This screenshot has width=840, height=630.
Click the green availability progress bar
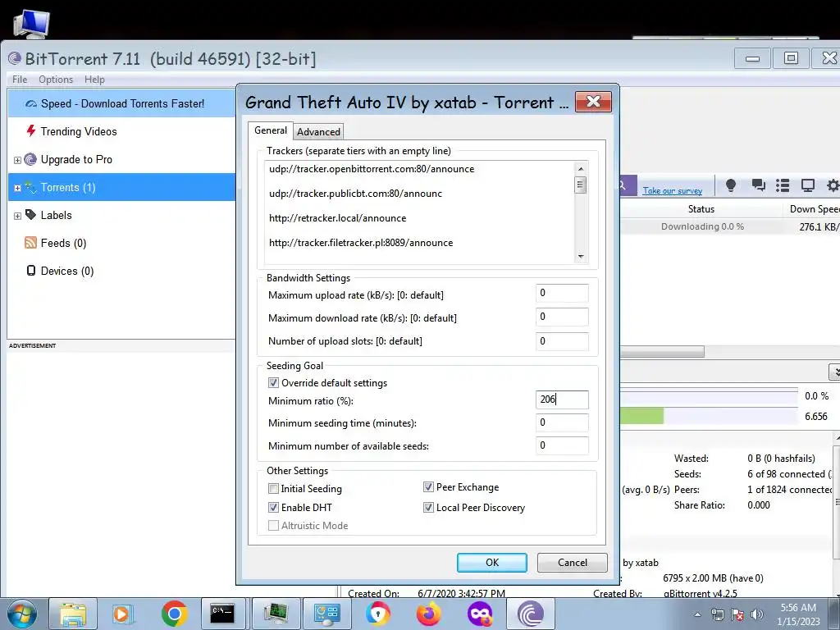click(641, 416)
